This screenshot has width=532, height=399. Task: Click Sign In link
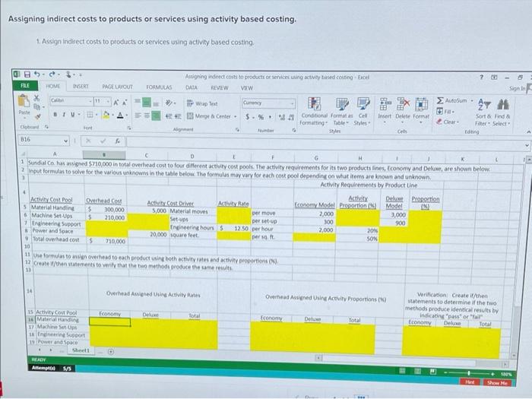[517, 89]
